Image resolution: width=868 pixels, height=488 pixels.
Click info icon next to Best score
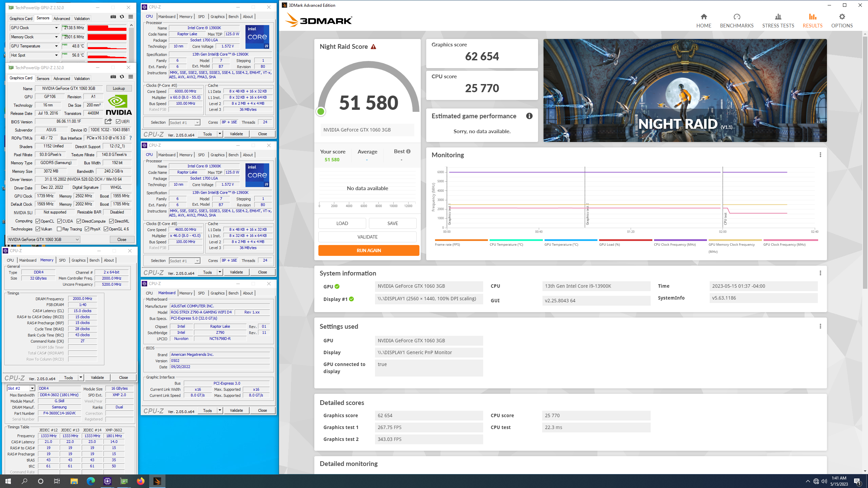(408, 151)
